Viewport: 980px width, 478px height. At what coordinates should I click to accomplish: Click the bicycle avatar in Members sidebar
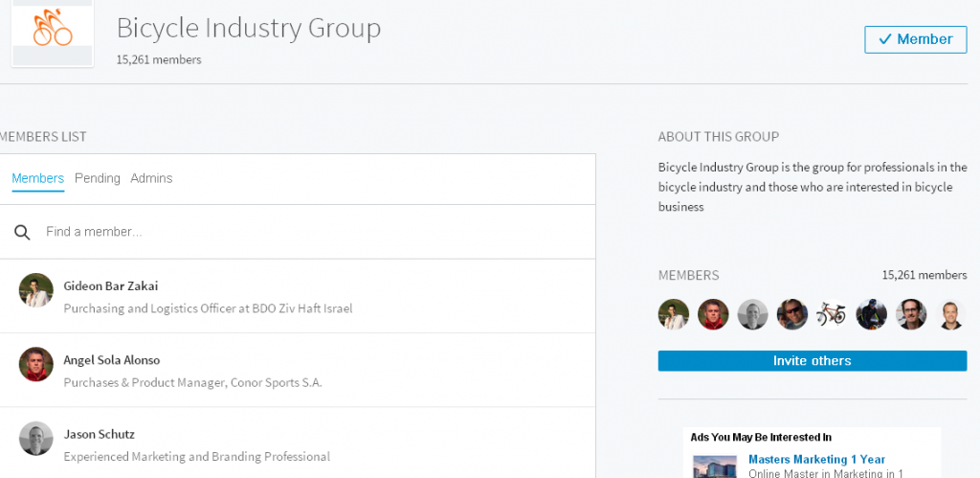pyautogui.click(x=831, y=314)
